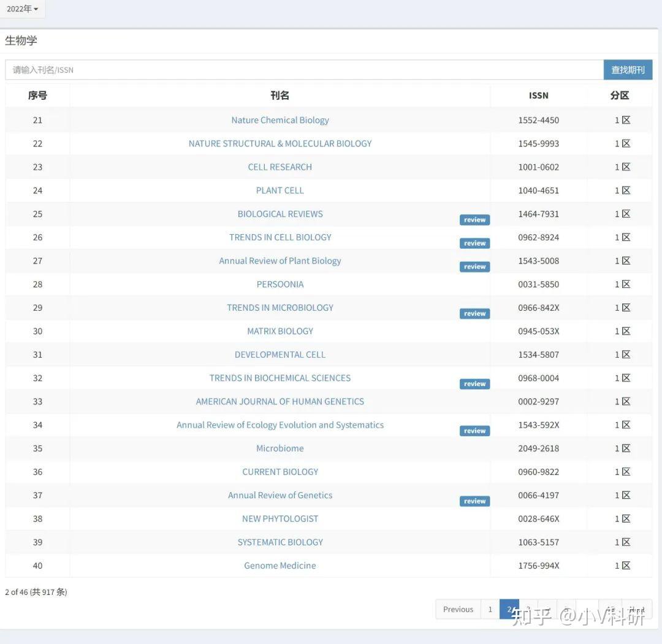Image resolution: width=662 pixels, height=644 pixels.
Task: Open NATURE STRUCTURAL & MOLECULAR BIOLOGY link
Action: tap(280, 143)
